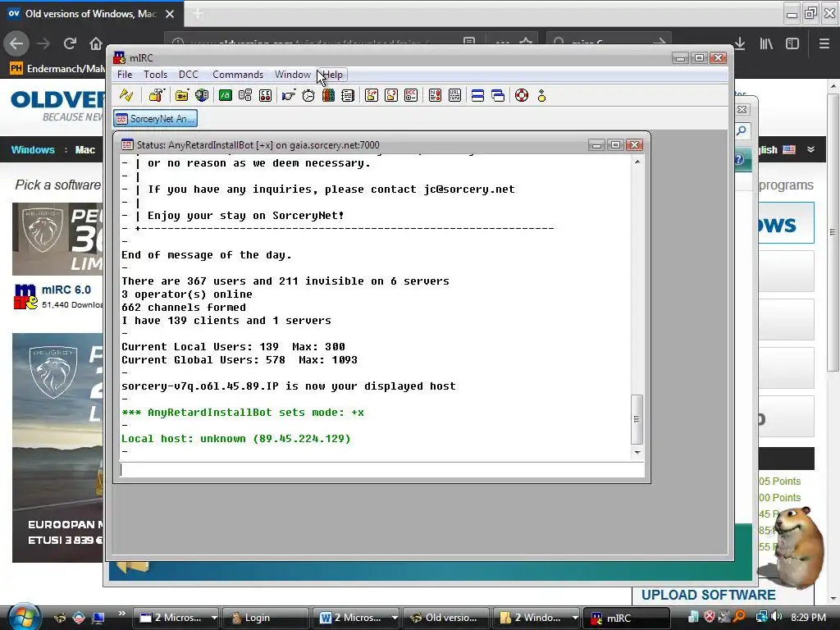The height and width of the screenshot is (630, 840).
Task: Open the Remote scripts icon
Action: tap(265, 95)
